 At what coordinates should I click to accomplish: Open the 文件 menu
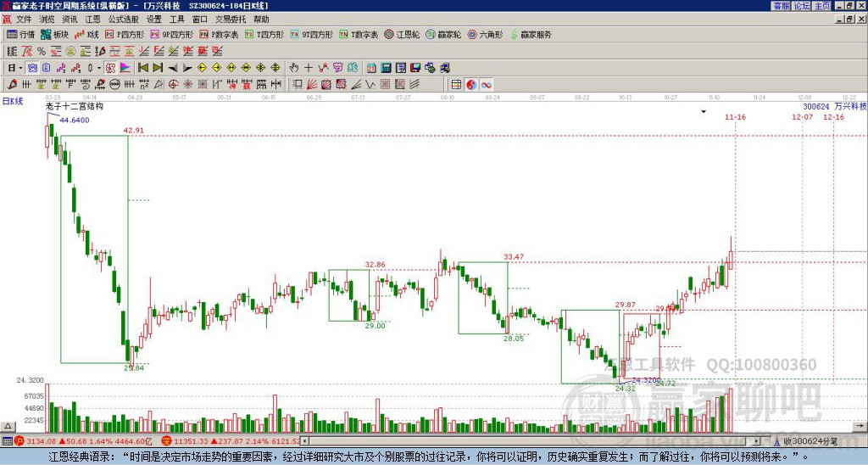[x=24, y=20]
